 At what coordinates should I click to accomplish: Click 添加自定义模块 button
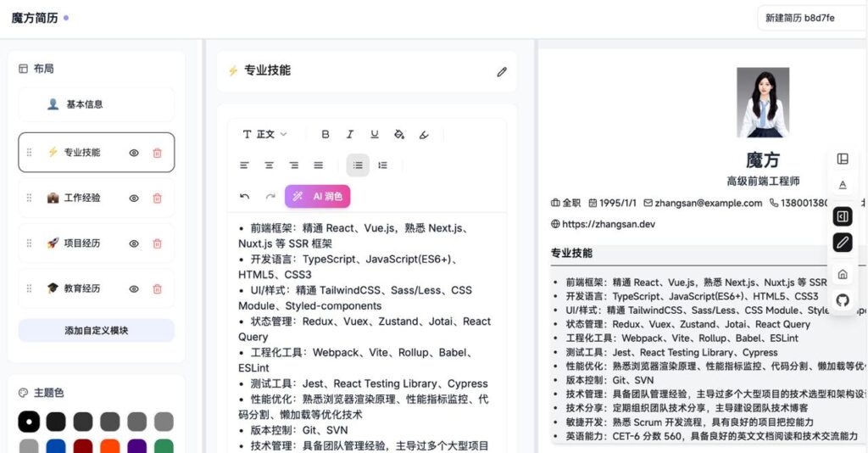[x=97, y=330]
